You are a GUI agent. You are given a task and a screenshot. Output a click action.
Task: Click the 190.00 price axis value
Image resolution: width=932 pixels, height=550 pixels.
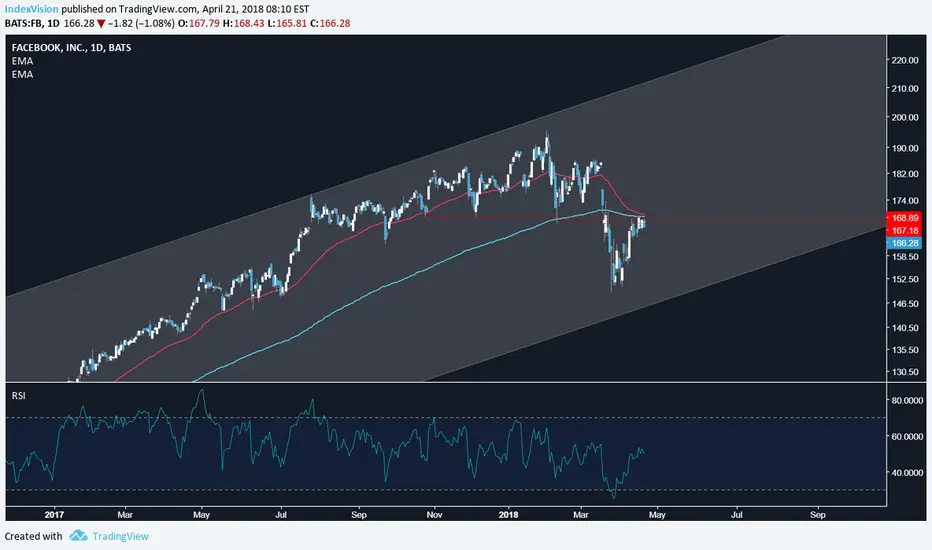coord(905,148)
